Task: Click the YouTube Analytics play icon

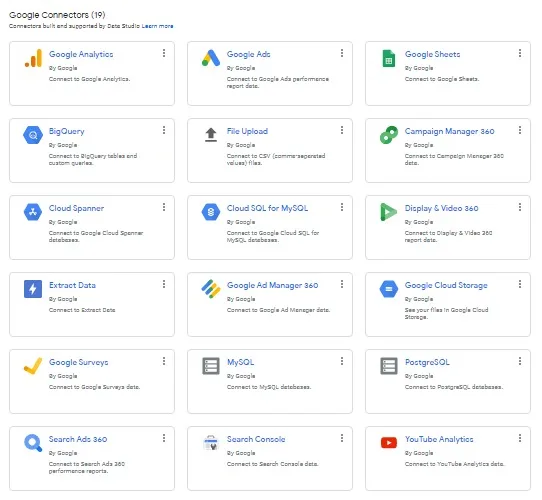Action: coord(389,443)
